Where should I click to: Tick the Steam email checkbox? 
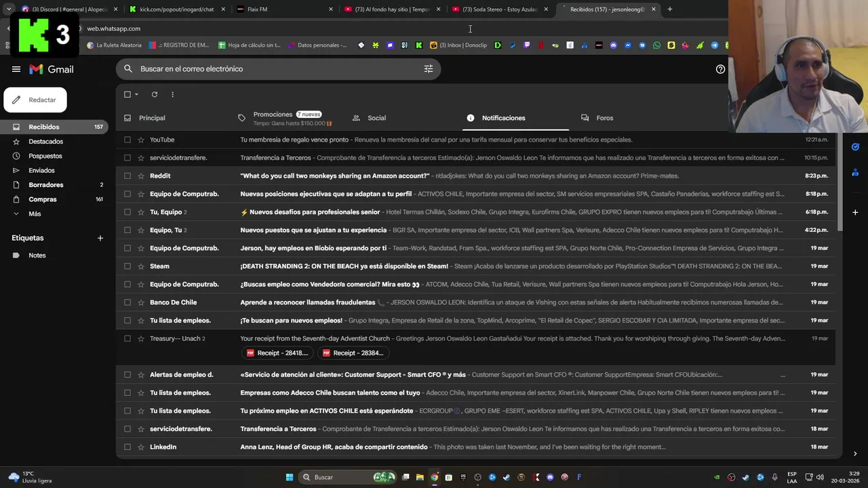[x=127, y=266]
